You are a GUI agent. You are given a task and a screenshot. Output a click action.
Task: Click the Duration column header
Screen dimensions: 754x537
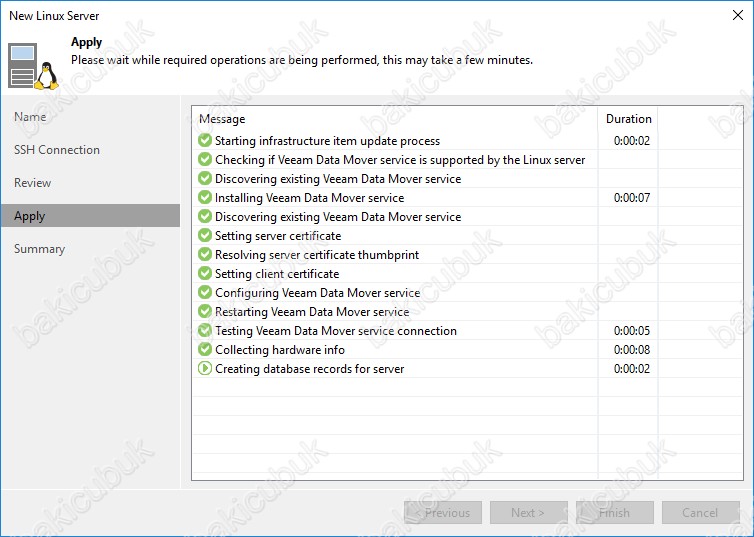(x=628, y=119)
